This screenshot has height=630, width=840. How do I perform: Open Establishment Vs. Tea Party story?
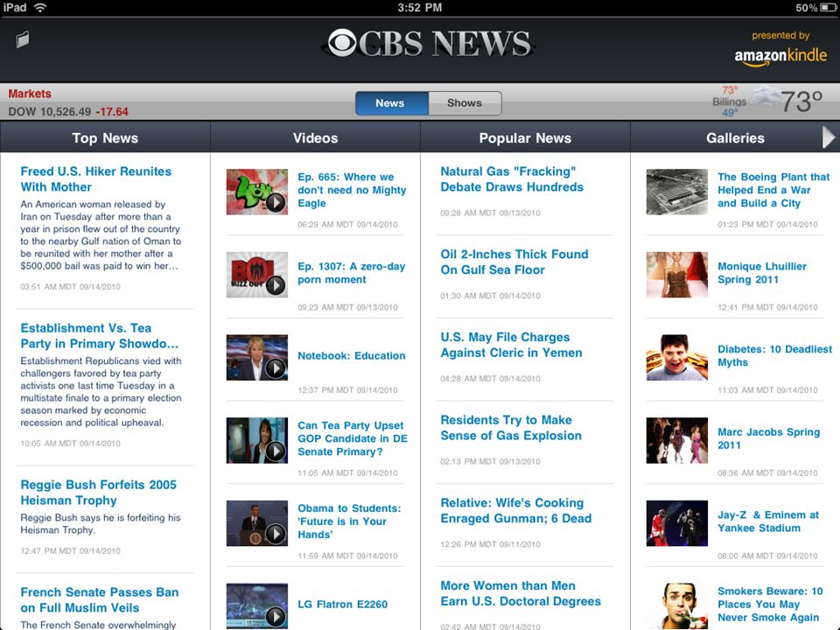100,336
